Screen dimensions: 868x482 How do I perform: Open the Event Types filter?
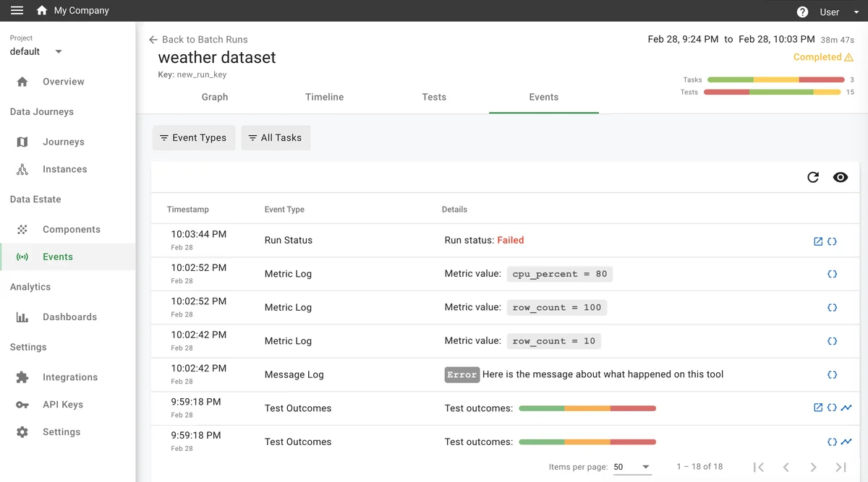coord(194,138)
